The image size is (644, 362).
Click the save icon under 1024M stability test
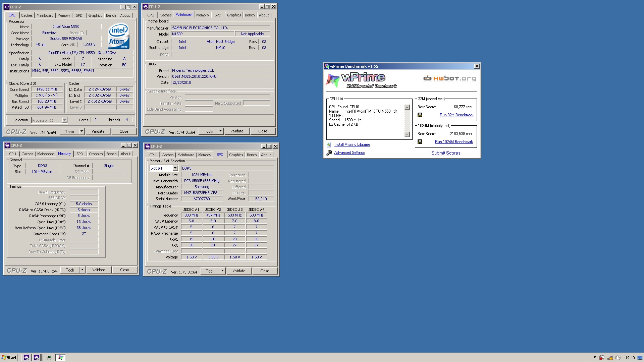(x=420, y=142)
